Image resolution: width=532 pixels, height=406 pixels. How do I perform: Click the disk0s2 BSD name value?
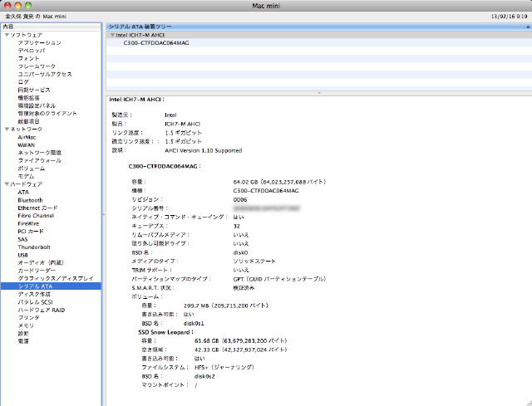[204, 376]
